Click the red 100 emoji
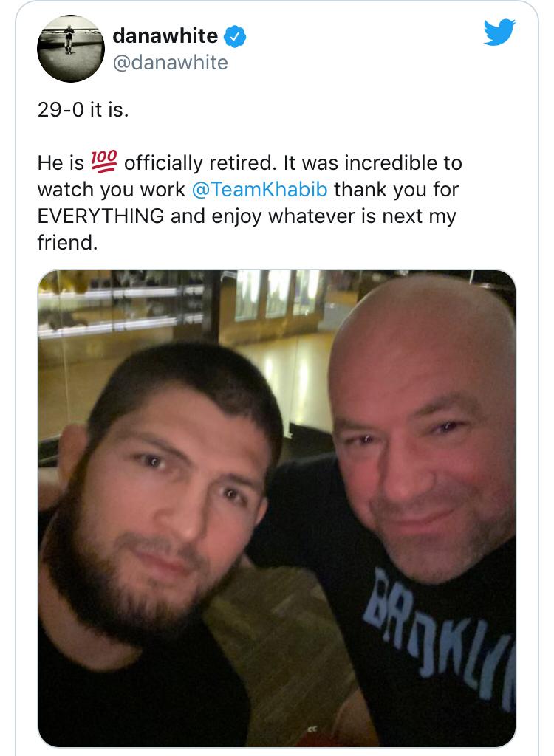The width and height of the screenshot is (554, 756). pyautogui.click(x=104, y=161)
